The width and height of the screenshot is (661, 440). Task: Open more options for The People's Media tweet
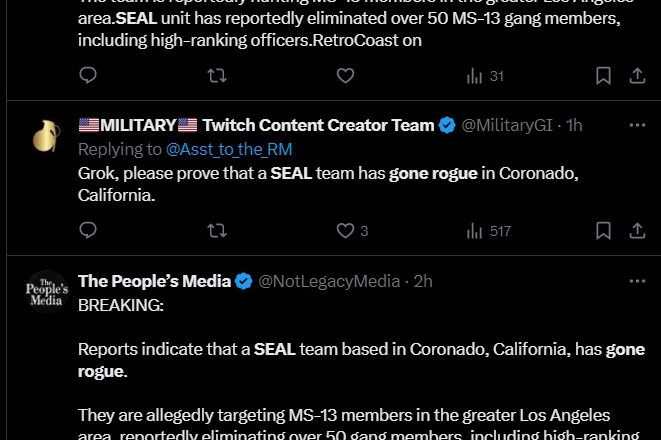637,281
